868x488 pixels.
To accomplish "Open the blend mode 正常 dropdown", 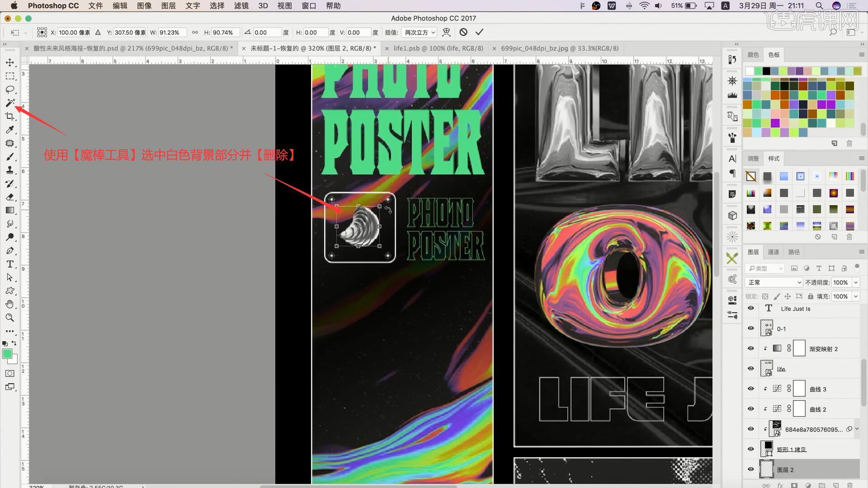I will (774, 282).
